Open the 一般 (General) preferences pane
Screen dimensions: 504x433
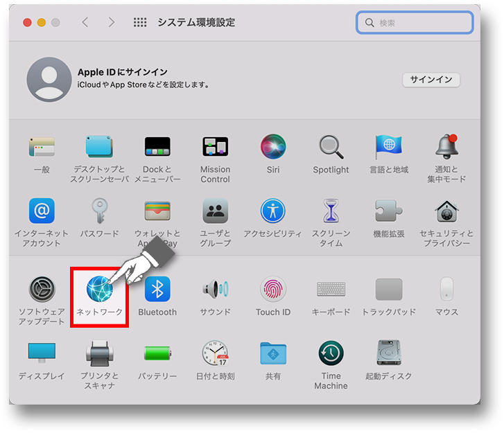pyautogui.click(x=42, y=147)
